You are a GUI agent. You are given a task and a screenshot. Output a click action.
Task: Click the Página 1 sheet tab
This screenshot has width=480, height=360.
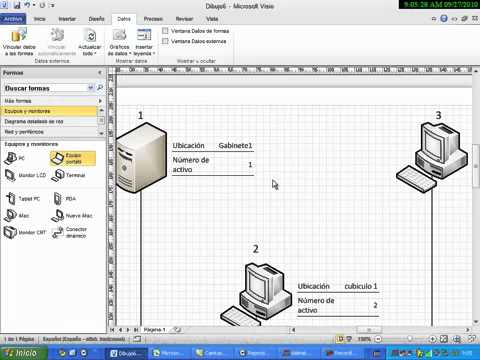tap(154, 330)
